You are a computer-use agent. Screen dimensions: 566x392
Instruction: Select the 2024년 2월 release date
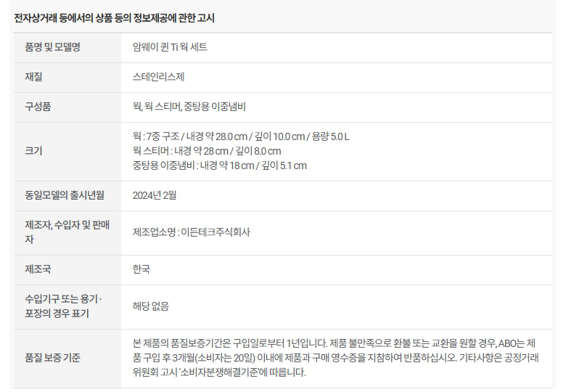pyautogui.click(x=155, y=195)
